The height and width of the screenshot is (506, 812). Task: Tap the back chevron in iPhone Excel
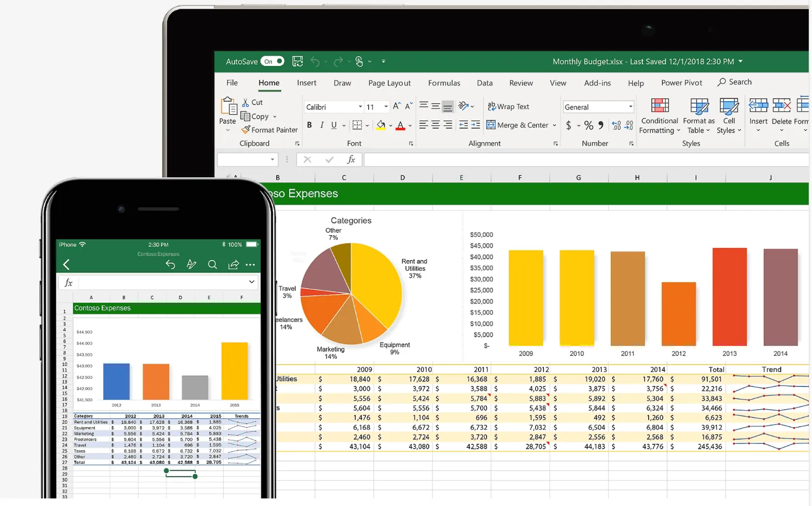click(66, 264)
